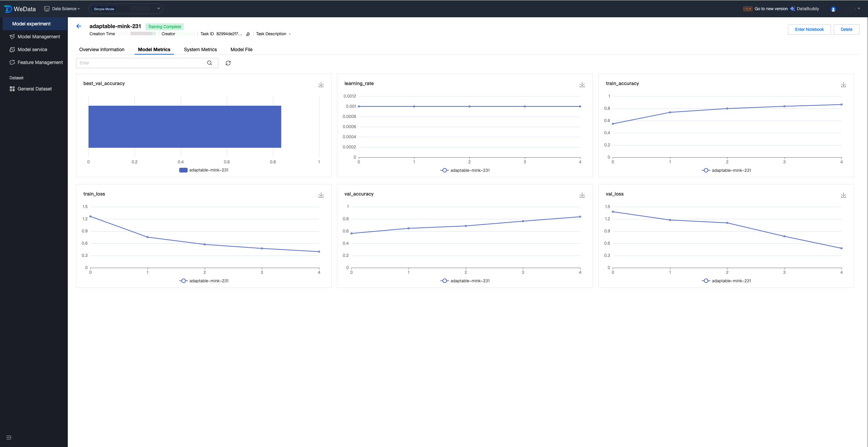Open the user account dropdown arrow

tap(859, 8)
